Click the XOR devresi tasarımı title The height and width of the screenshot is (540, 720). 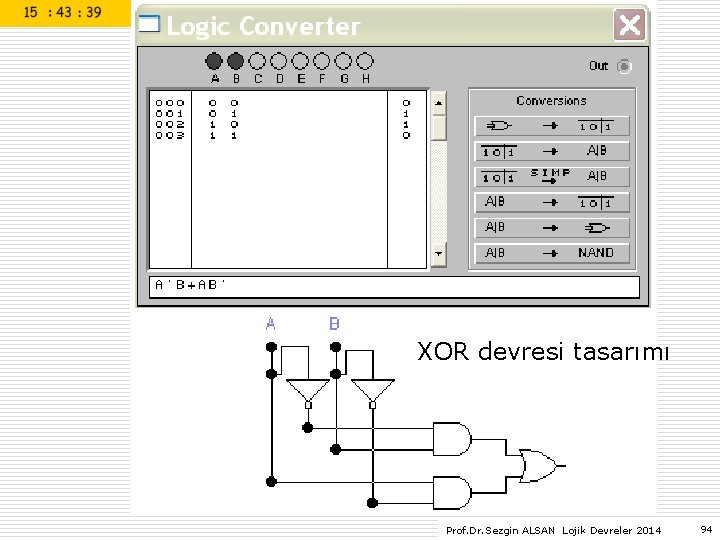543,352
